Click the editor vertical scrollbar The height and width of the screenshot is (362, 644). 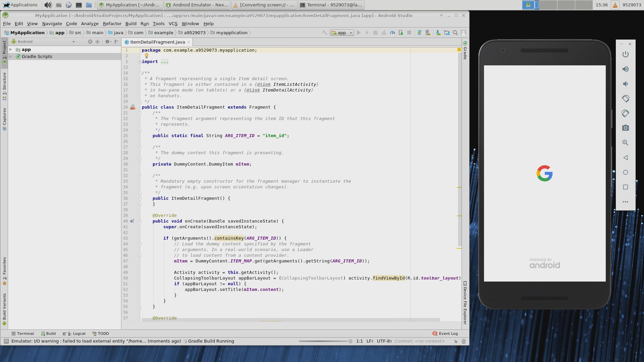click(460, 150)
